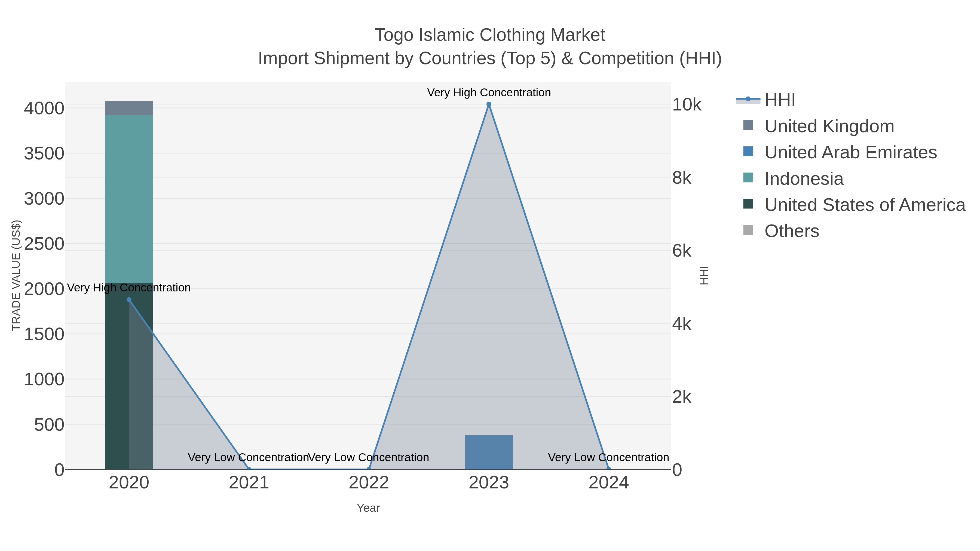The height and width of the screenshot is (551, 980).
Task: Click the 2022 HHI data point
Action: click(x=369, y=469)
